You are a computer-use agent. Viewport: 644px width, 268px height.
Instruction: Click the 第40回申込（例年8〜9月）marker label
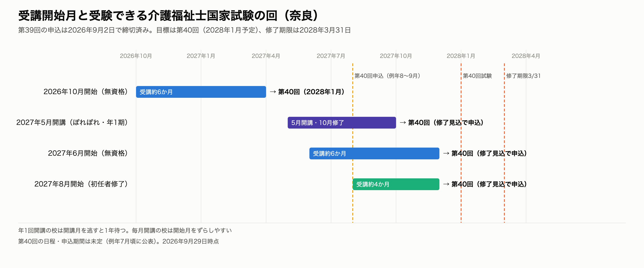(388, 76)
